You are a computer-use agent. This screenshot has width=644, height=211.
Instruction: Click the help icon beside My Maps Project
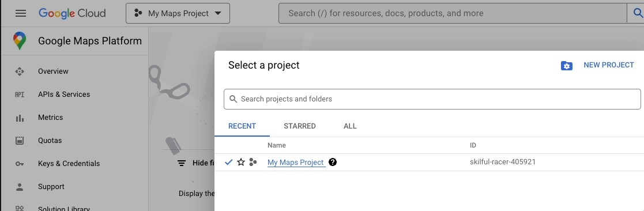333,162
